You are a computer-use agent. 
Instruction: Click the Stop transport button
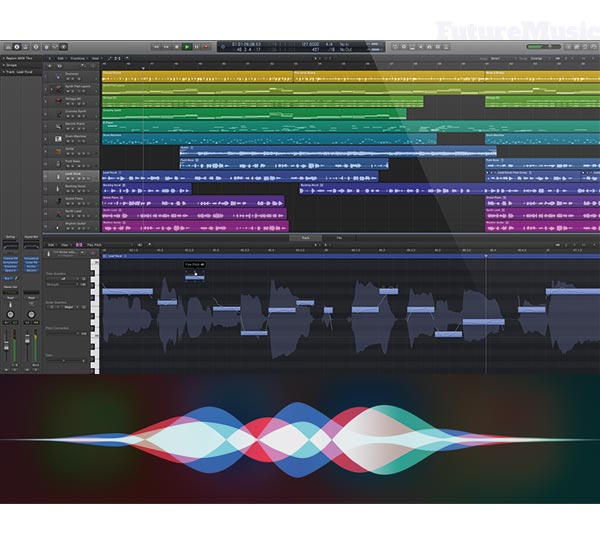coord(176,47)
